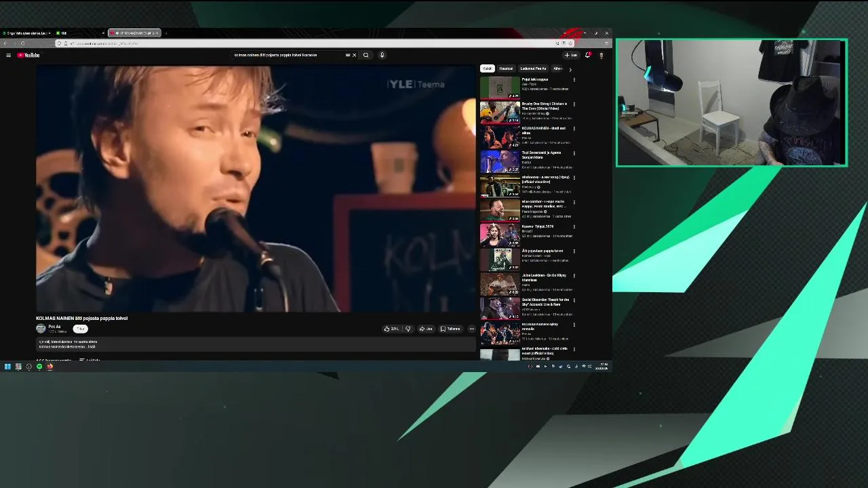Screen dimensions: 868x488
Task: Open YouTube notifications bell
Action: [x=588, y=55]
